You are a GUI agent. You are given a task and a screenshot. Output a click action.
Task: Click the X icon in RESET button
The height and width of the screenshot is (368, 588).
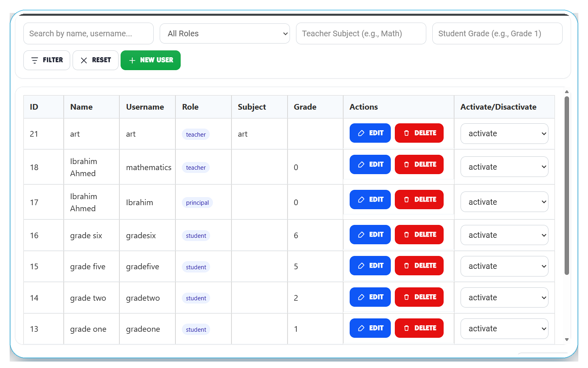(x=84, y=60)
